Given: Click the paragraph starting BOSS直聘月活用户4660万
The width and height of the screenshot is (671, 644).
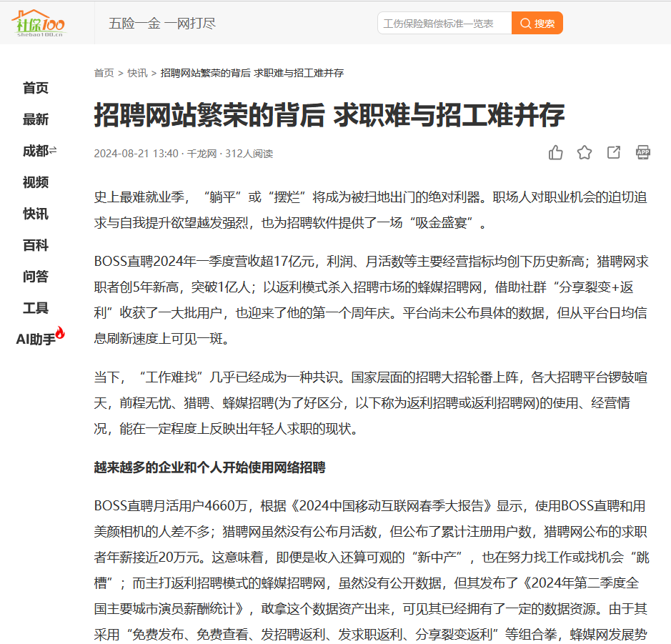Looking at the screenshot, I should coord(372,570).
